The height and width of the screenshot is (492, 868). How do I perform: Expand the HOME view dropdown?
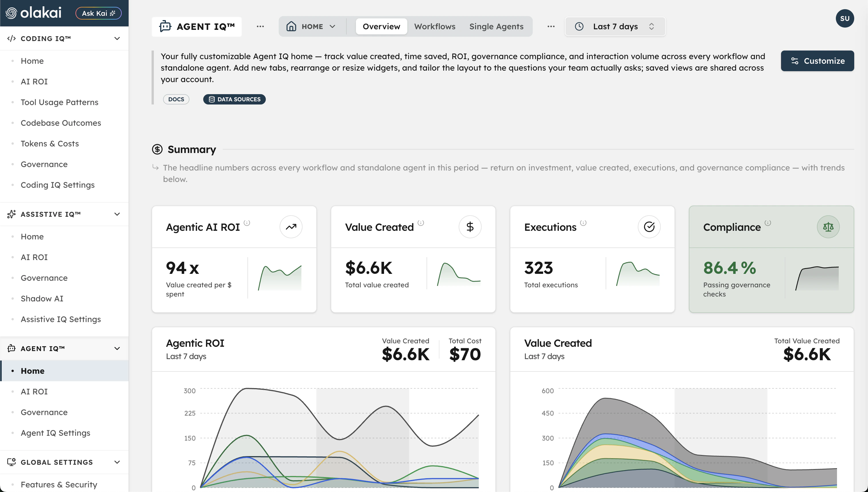311,26
